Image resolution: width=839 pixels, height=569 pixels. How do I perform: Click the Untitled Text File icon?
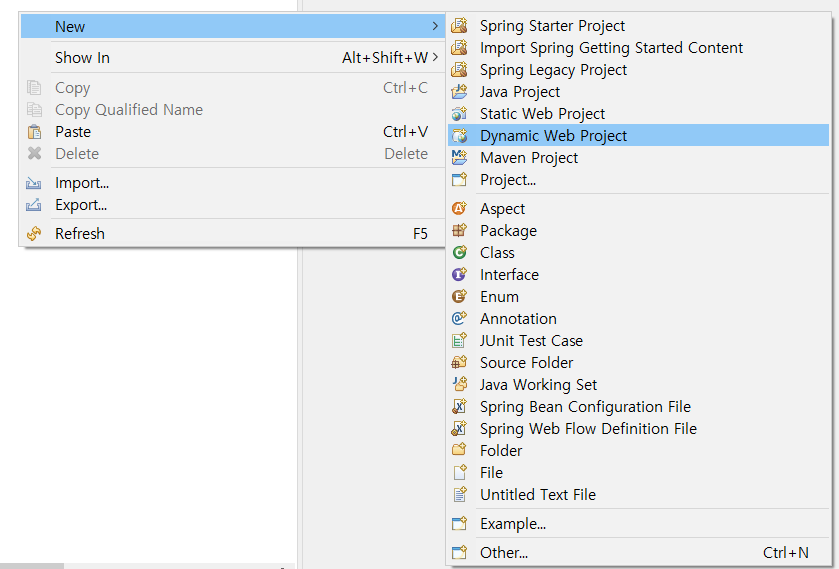tap(459, 494)
